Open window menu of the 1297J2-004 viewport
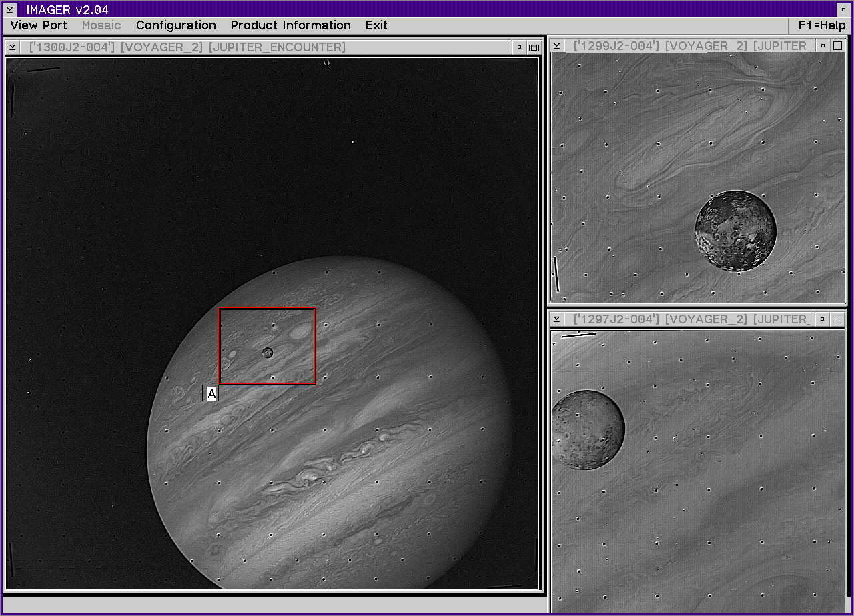 557,319
